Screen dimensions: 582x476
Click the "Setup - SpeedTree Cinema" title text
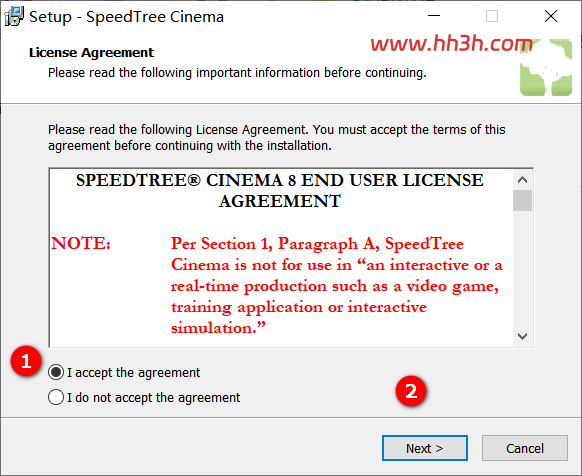pos(127,17)
